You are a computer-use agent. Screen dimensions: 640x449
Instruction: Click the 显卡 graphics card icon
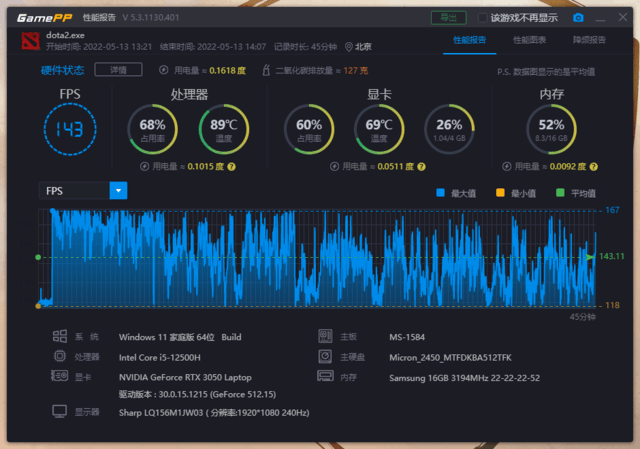(58, 376)
